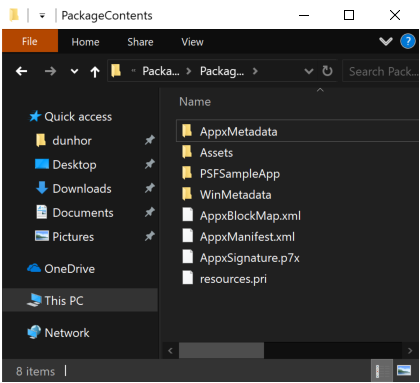Image resolution: width=420 pixels, height=383 pixels.
Task: Select the AppxSignature.p7x file
Action: [x=249, y=258]
